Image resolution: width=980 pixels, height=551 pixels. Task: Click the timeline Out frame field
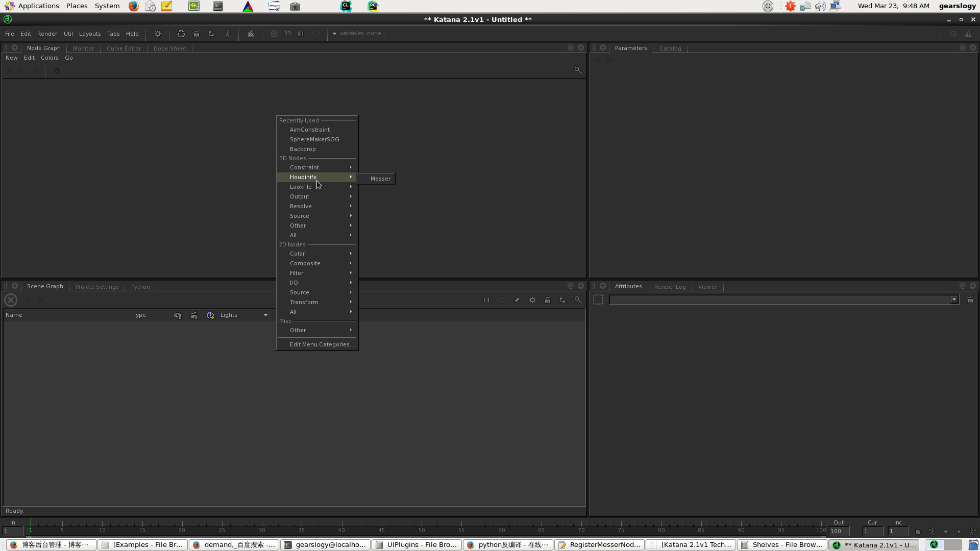839,531
